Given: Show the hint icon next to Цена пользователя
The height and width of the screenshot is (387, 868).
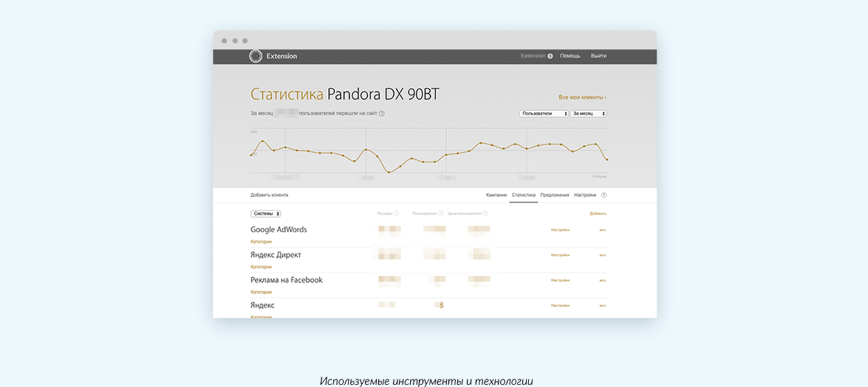Looking at the screenshot, I should 485,213.
